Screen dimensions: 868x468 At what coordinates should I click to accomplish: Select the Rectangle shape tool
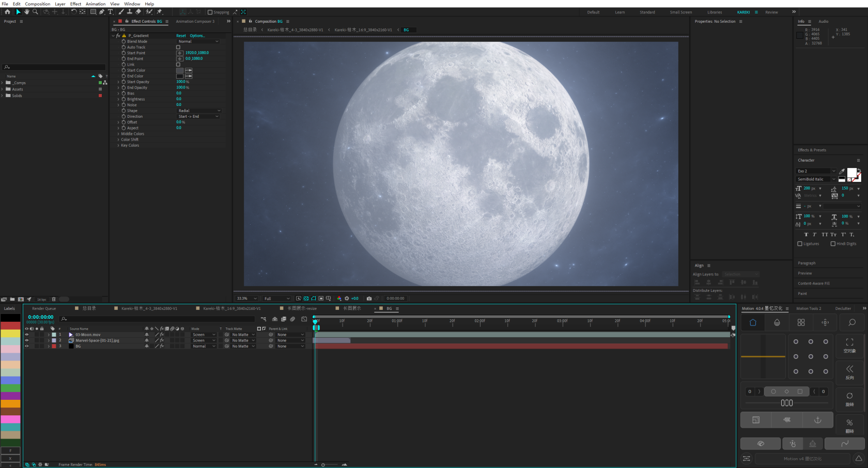tap(93, 12)
